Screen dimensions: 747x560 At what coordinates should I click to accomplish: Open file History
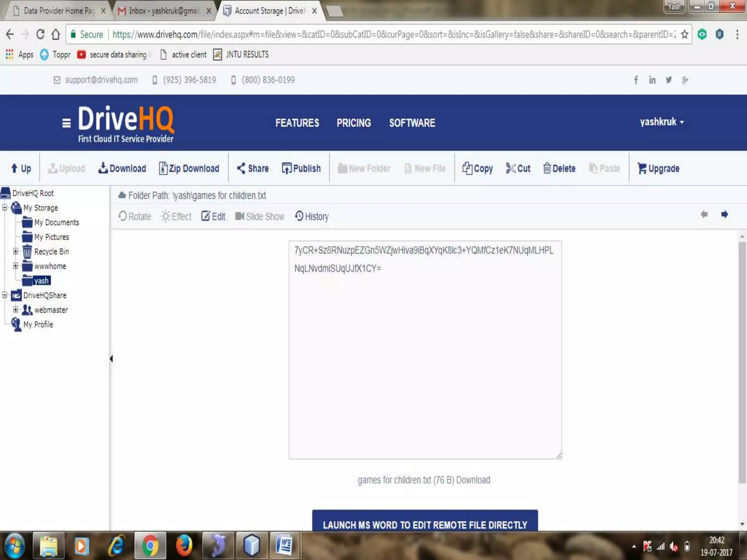(x=312, y=216)
